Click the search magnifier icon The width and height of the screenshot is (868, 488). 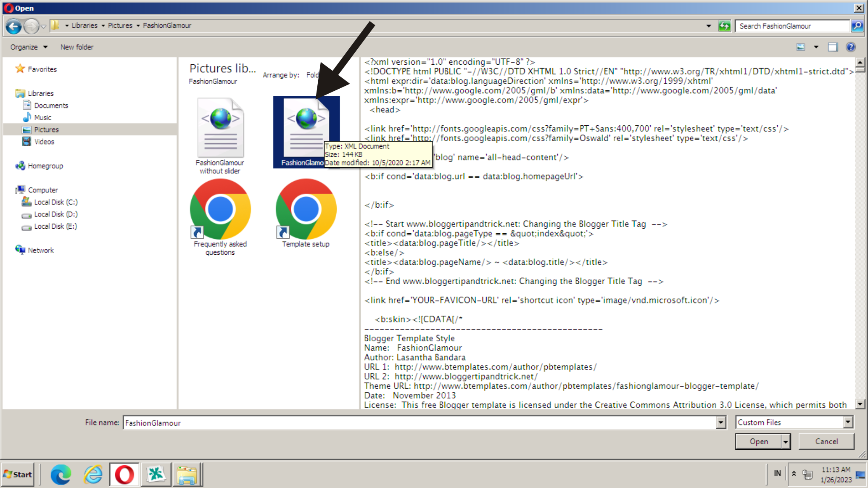[857, 26]
